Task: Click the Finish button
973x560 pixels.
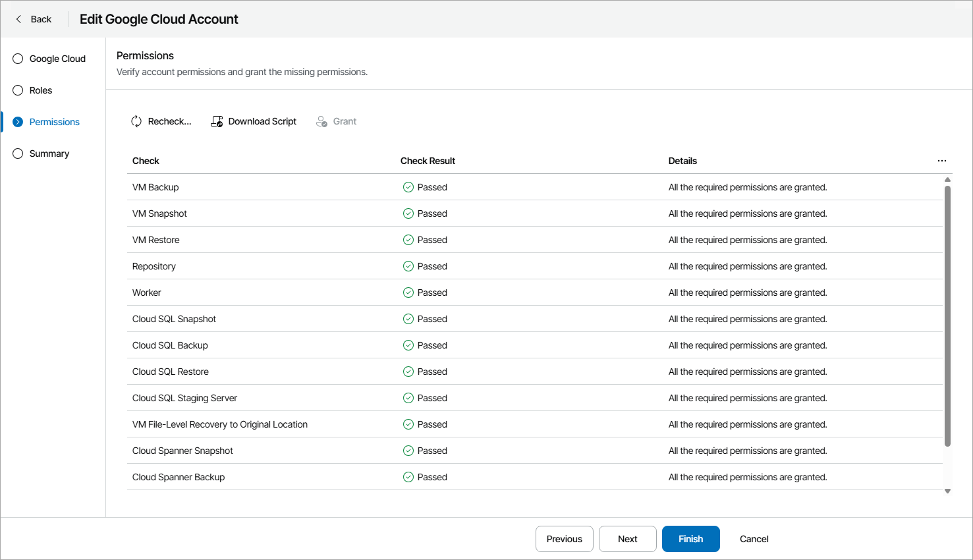Action: [x=690, y=539]
